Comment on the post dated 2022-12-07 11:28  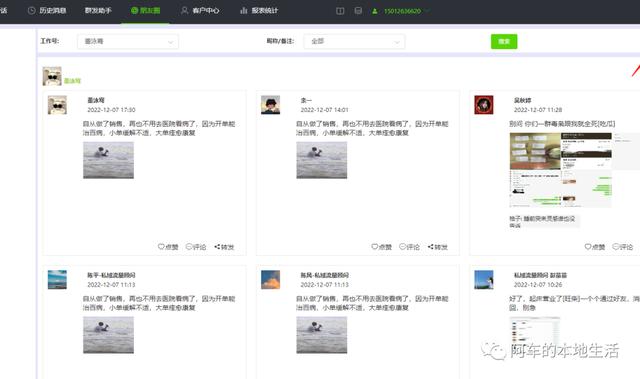click(x=622, y=247)
